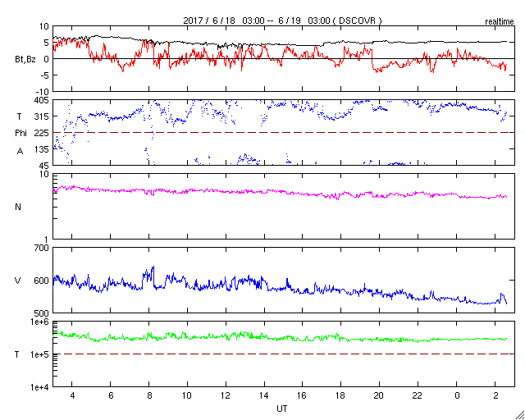This screenshot has height=420, width=525.
Task: Click the '1e+6' temperature tick
Action: (x=40, y=322)
